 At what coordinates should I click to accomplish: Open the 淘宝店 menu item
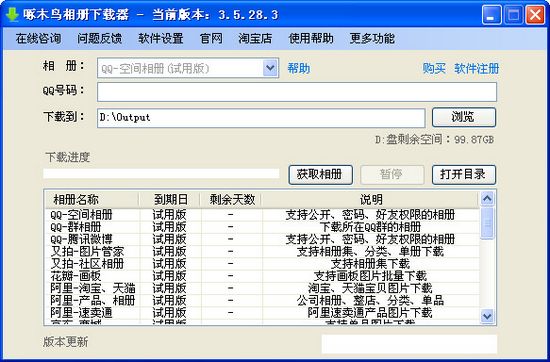click(x=255, y=38)
